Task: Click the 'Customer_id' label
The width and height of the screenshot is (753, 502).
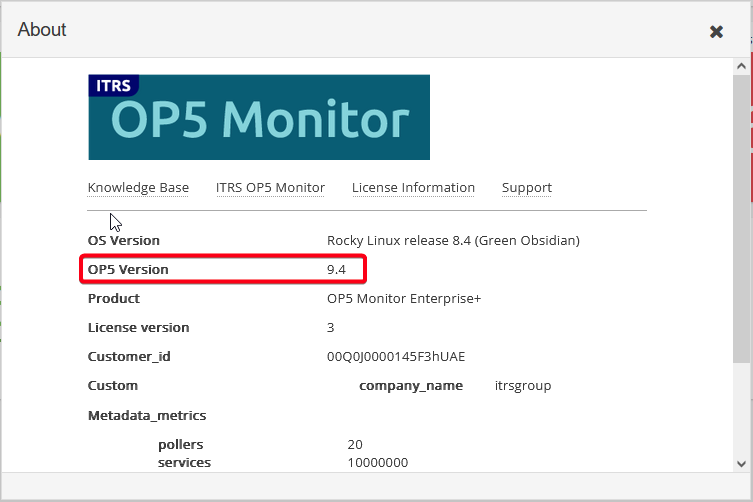Action: [x=129, y=356]
